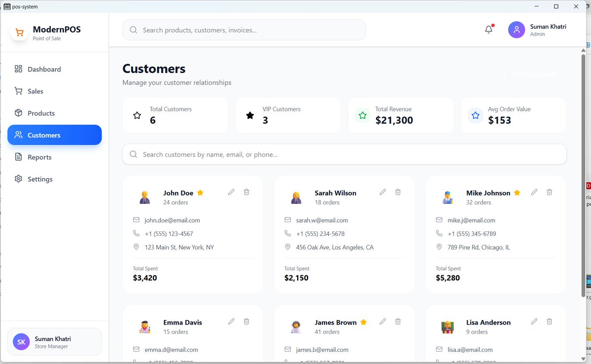The width and height of the screenshot is (591, 364).
Task: Click sarah.w@email.com address
Action: click(322, 220)
